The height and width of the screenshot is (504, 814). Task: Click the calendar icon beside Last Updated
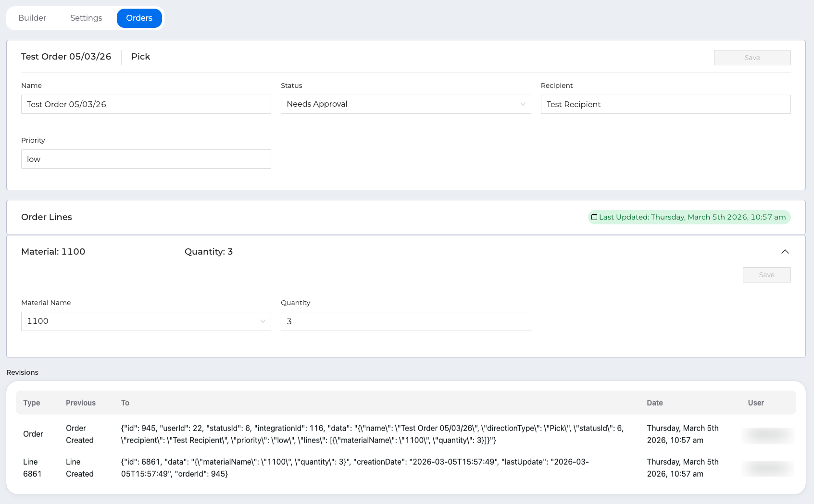[x=594, y=217]
